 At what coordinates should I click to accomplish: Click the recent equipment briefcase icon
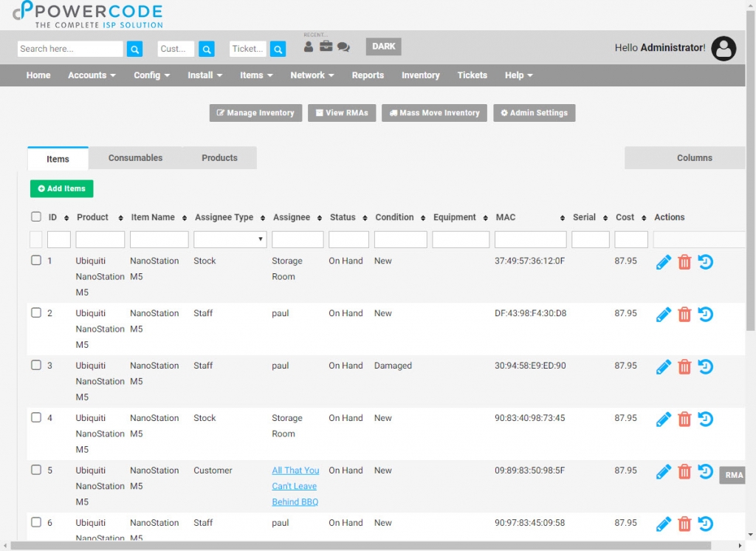pos(325,45)
